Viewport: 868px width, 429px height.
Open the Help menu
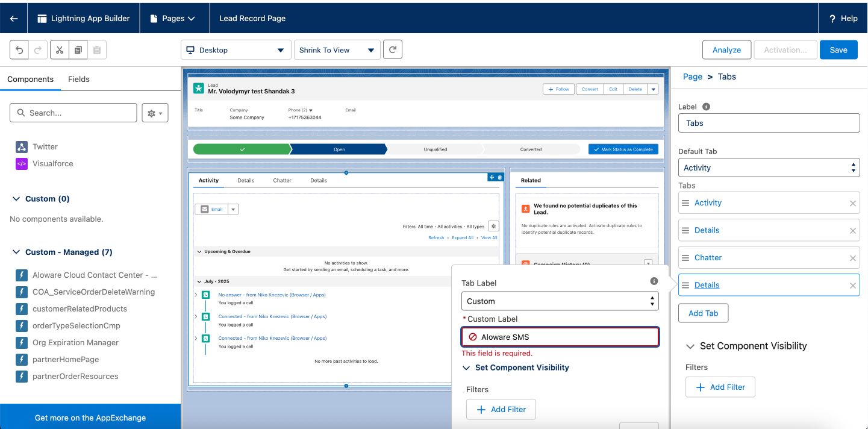click(843, 18)
